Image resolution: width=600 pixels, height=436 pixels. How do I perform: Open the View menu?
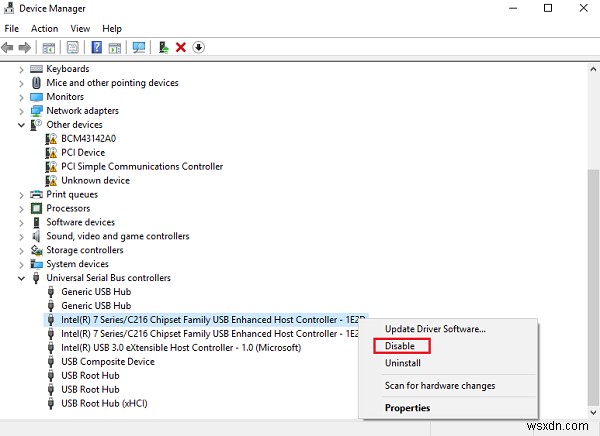(x=80, y=29)
